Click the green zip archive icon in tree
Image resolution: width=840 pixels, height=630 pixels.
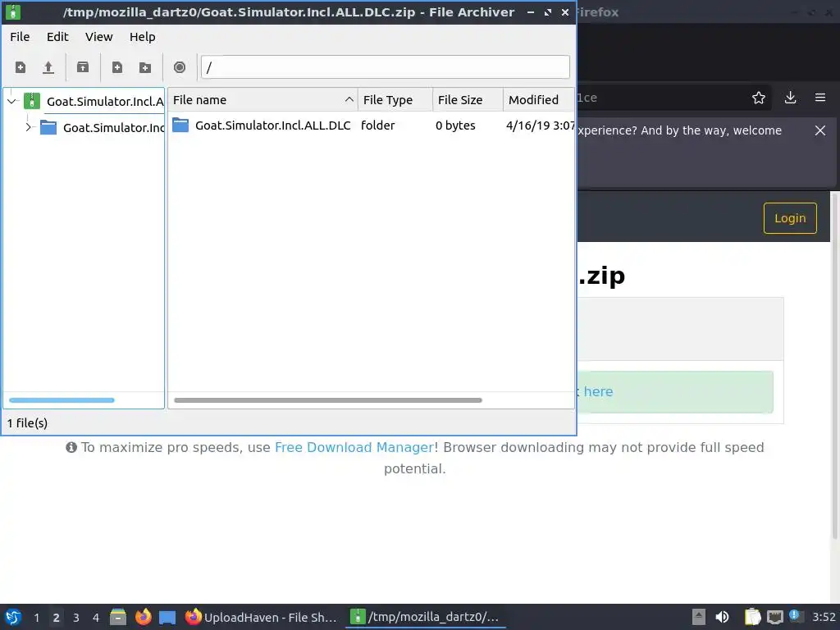[32, 101]
